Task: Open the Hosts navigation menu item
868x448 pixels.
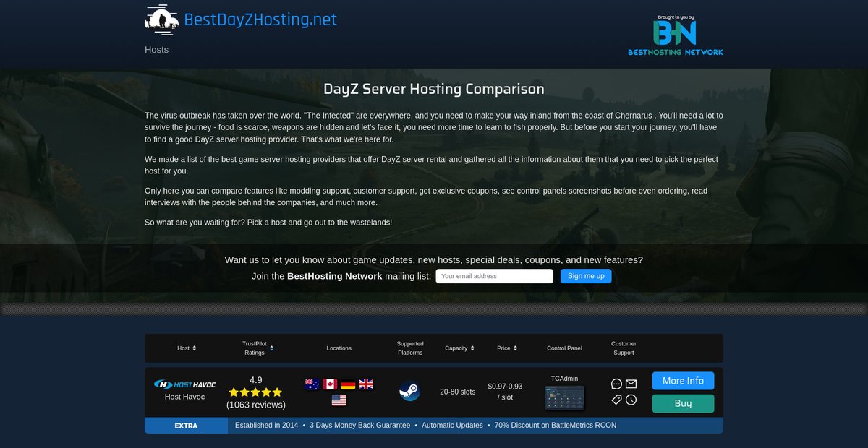Action: click(x=156, y=50)
